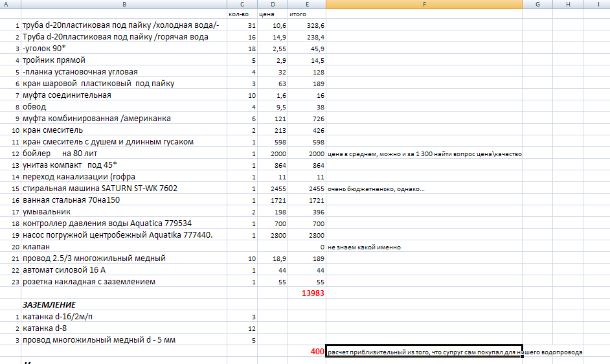
Task: Select column F header
Action: point(424,4)
